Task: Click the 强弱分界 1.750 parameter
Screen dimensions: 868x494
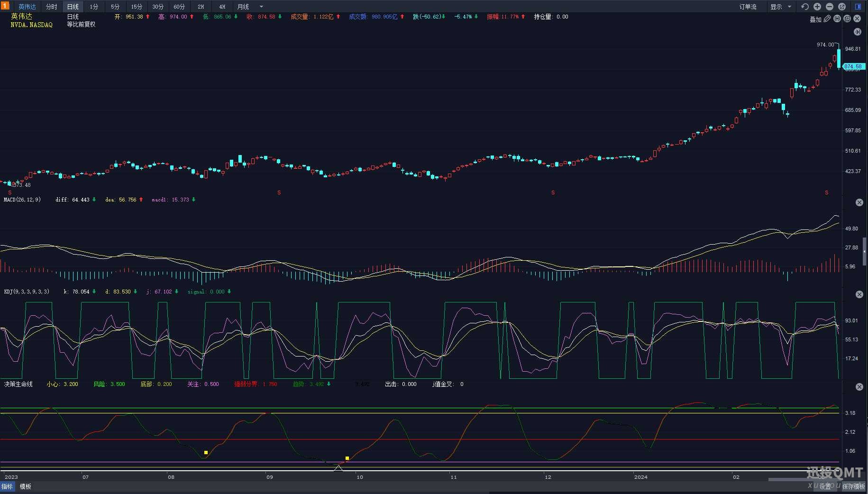Action: click(256, 384)
